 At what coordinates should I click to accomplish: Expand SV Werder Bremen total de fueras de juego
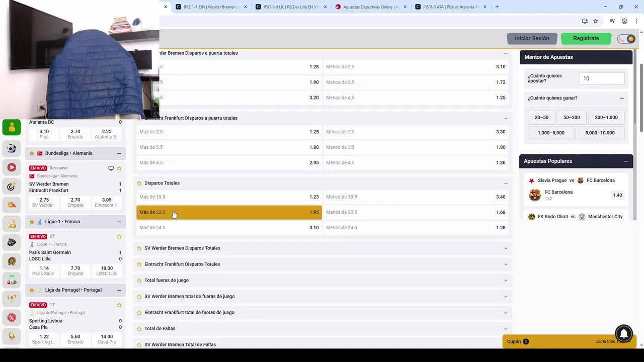(x=506, y=296)
